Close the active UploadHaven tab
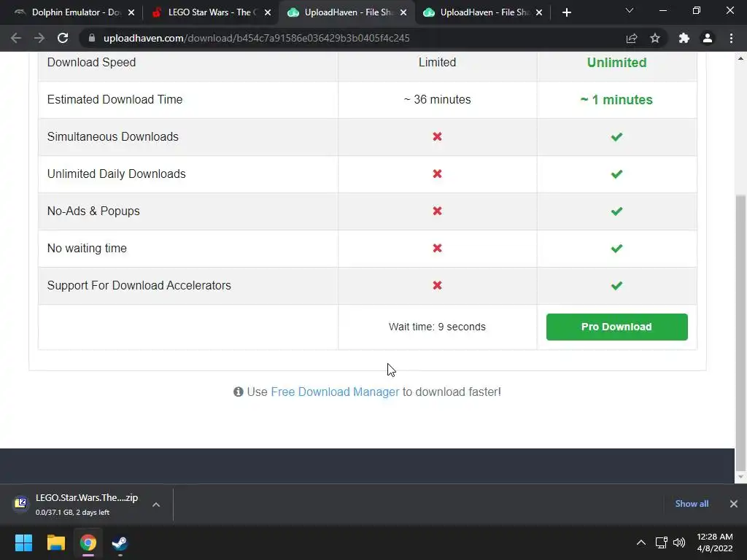Viewport: 747px width, 560px height. [x=403, y=12]
